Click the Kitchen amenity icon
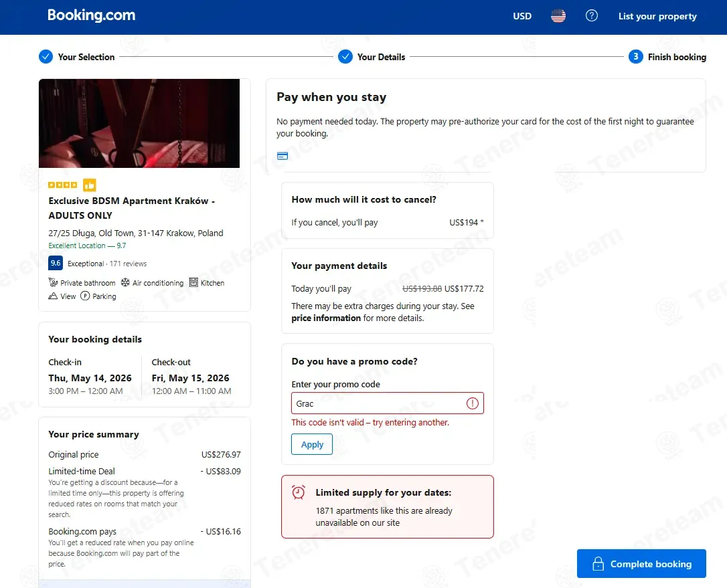 194,282
